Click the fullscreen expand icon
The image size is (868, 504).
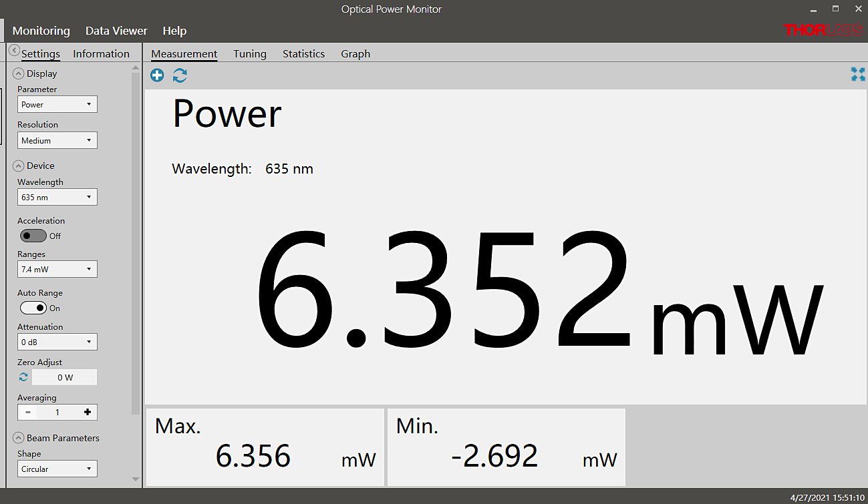[858, 75]
